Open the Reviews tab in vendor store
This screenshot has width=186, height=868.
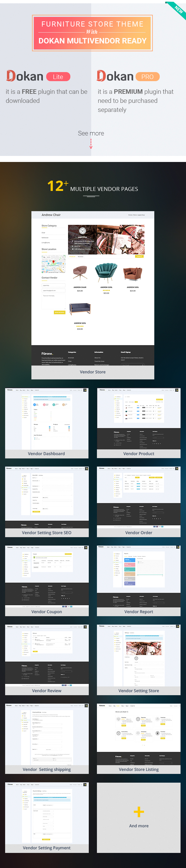[80, 256]
